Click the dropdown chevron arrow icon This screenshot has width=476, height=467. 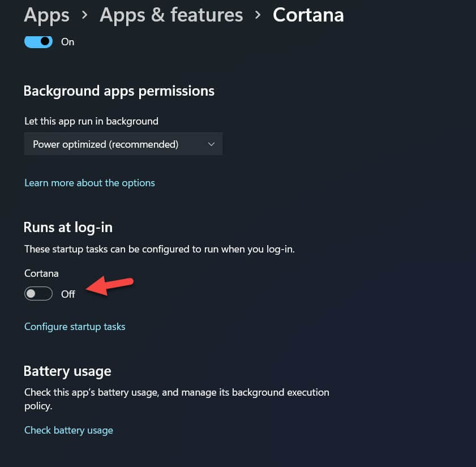(x=211, y=144)
